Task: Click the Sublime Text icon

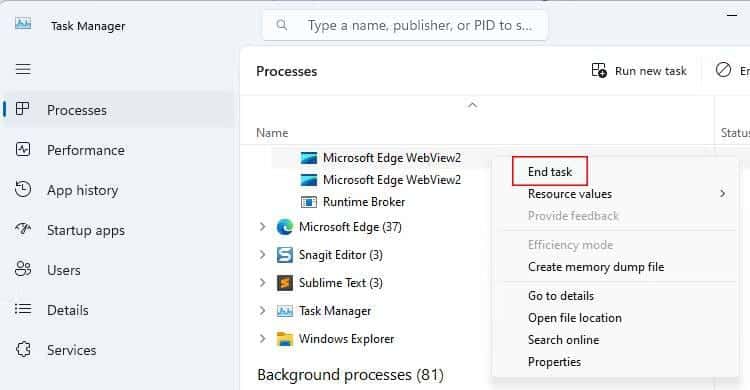Action: point(285,283)
